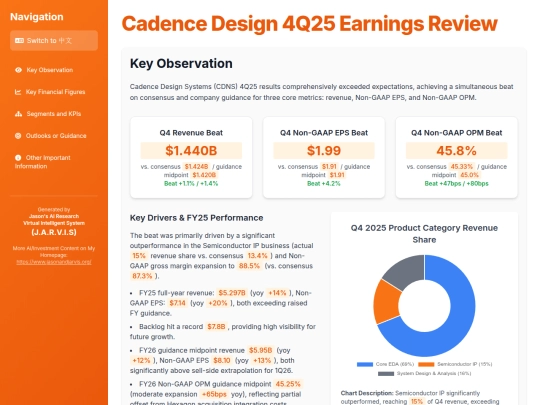Go to Key Financial Figures section
The image size is (540, 405).
coord(54,92)
